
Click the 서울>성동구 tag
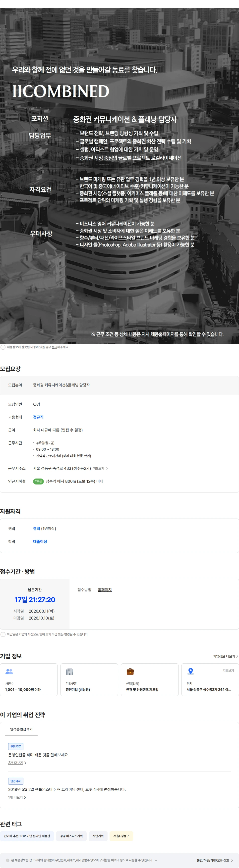pos(121,836)
